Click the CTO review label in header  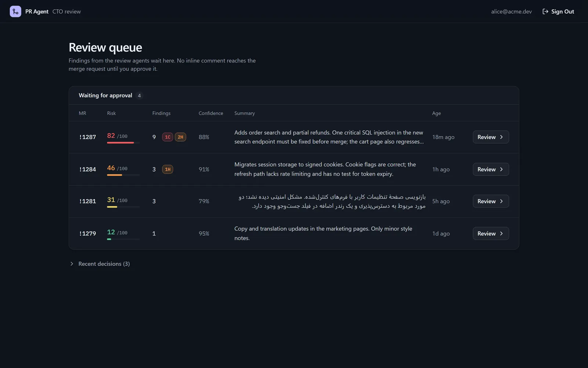click(x=67, y=11)
